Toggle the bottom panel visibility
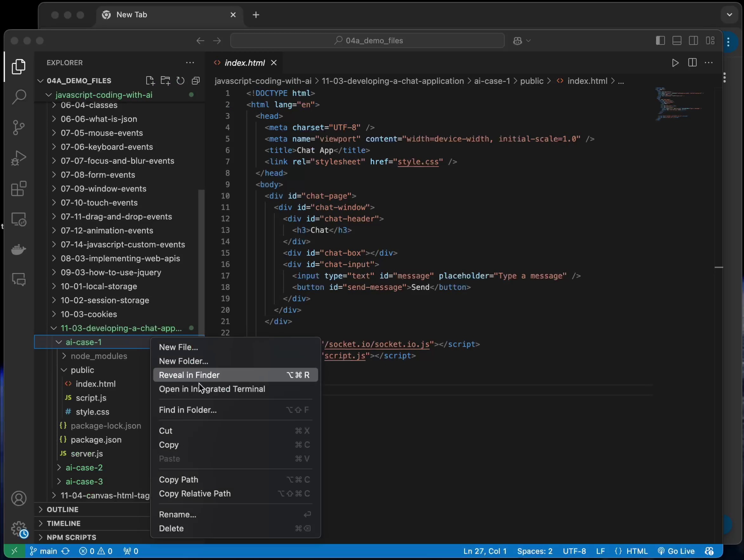744x560 pixels. pyautogui.click(x=677, y=41)
